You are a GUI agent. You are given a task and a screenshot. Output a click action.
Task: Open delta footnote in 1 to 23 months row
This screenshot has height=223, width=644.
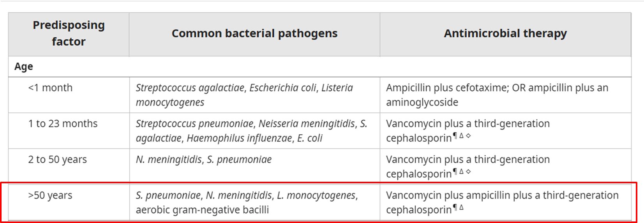tap(461, 136)
